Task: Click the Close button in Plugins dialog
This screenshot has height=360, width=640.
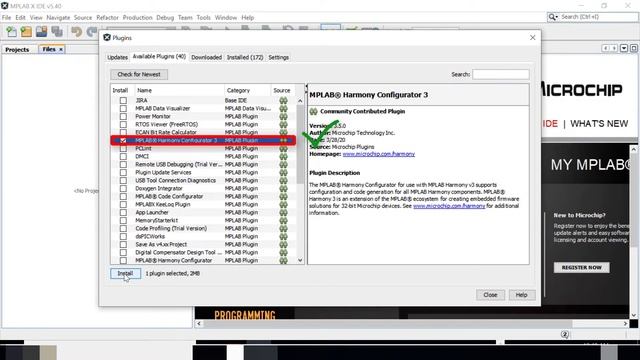Action: pyautogui.click(x=490, y=295)
